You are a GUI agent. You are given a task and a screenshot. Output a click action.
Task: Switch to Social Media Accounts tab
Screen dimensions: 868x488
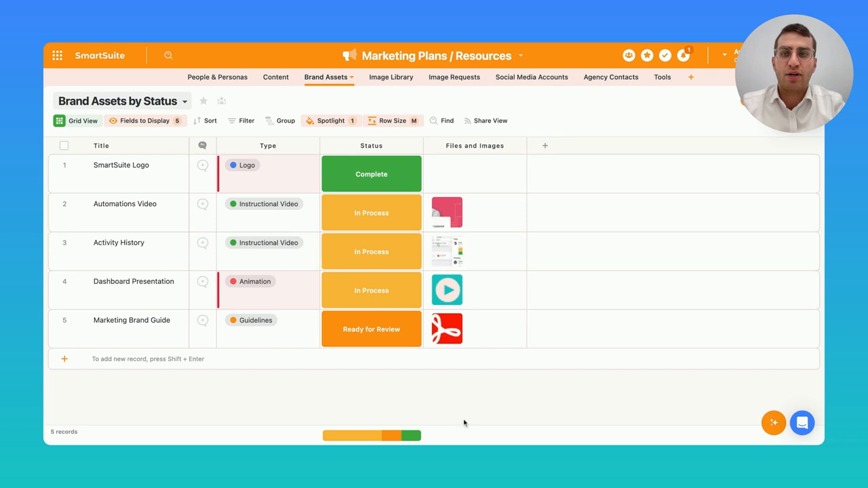pos(532,77)
